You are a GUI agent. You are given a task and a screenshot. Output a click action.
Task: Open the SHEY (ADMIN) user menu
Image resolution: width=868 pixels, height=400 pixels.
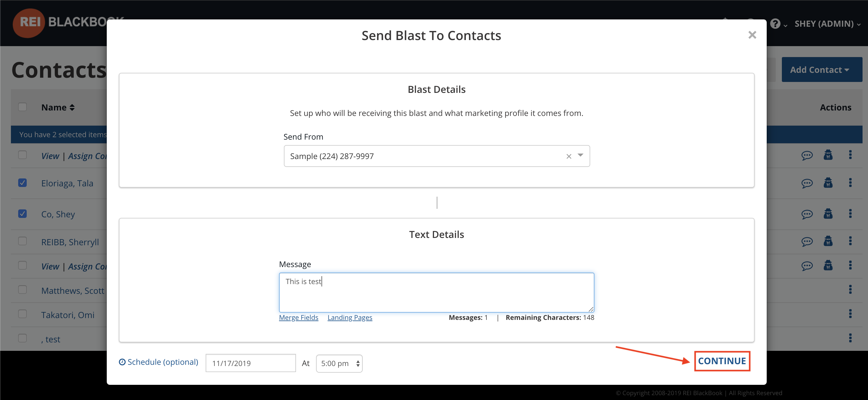pyautogui.click(x=828, y=24)
